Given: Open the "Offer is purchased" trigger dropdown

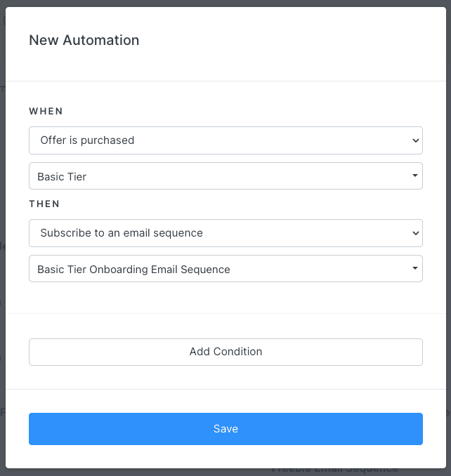Looking at the screenshot, I should point(225,140).
